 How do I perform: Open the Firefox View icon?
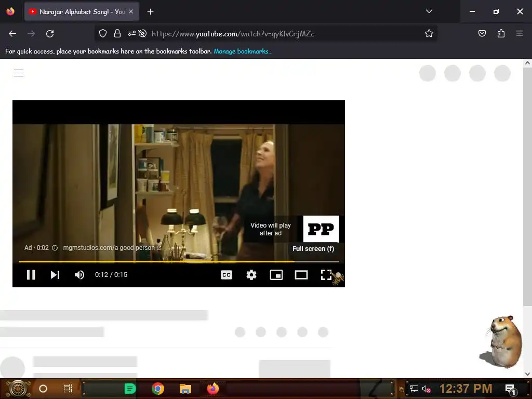(x=10, y=11)
